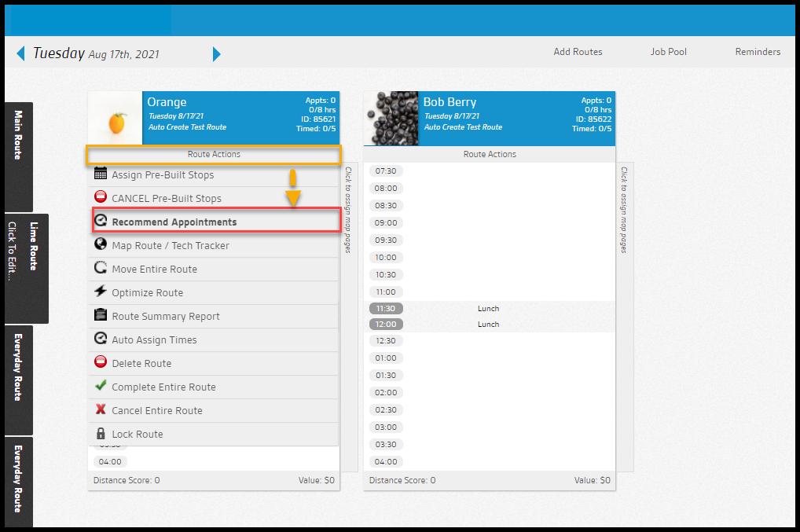Screen dimensions: 800x532
Task: Open the Job Pool link
Action: (668, 52)
